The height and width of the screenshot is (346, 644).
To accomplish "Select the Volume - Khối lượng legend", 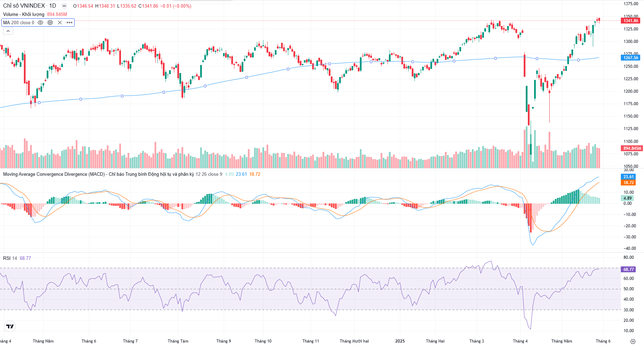I will tap(24, 14).
